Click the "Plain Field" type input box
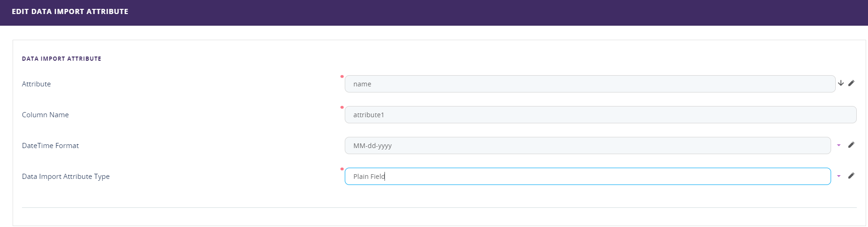This screenshot has width=868, height=227. 587,177
